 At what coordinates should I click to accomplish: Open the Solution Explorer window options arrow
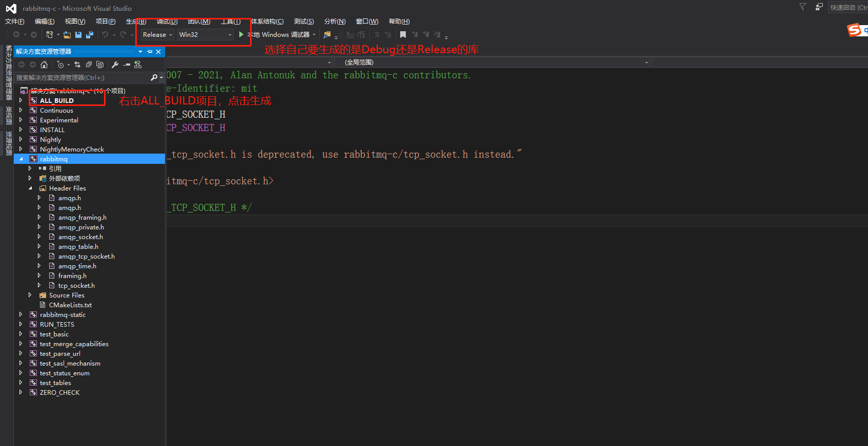pyautogui.click(x=140, y=51)
